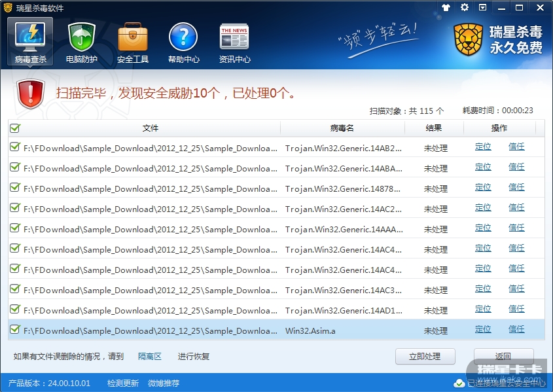Click 信任 for the Win32.Asim.a row

(516, 329)
